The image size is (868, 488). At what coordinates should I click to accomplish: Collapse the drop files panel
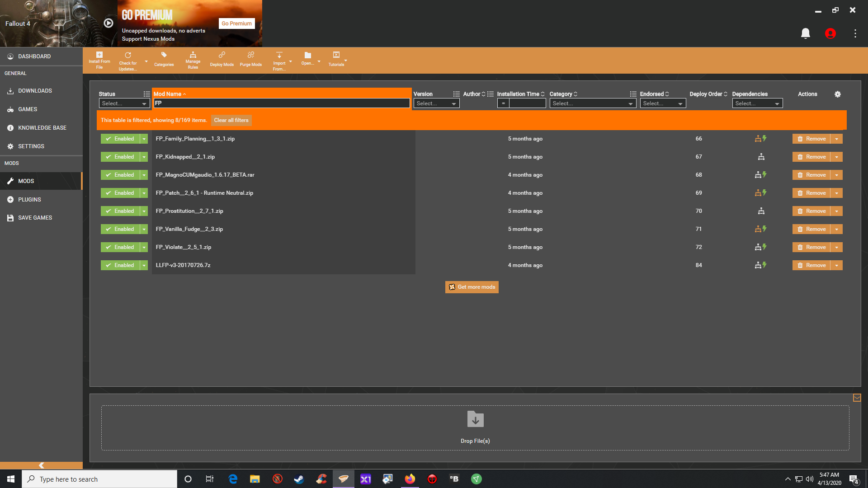pyautogui.click(x=857, y=398)
